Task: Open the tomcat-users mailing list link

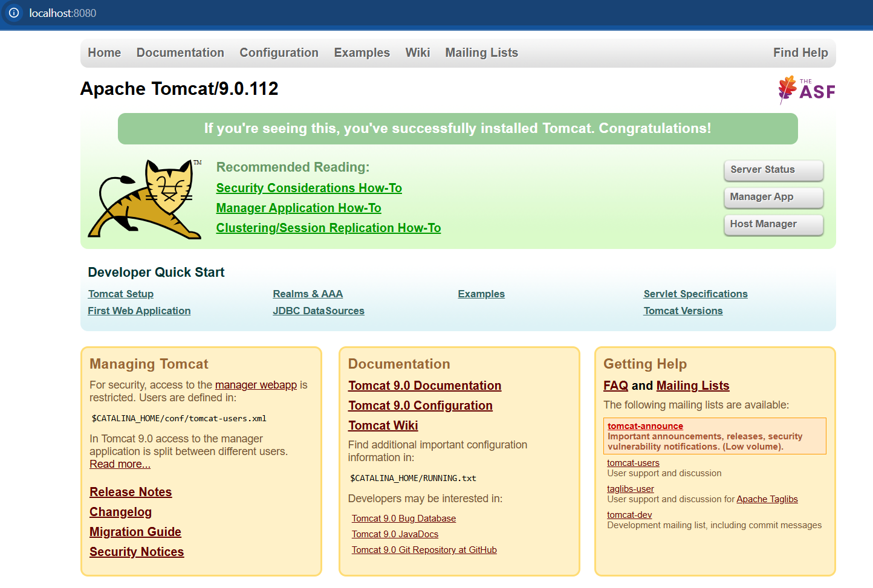Action: [x=633, y=463]
